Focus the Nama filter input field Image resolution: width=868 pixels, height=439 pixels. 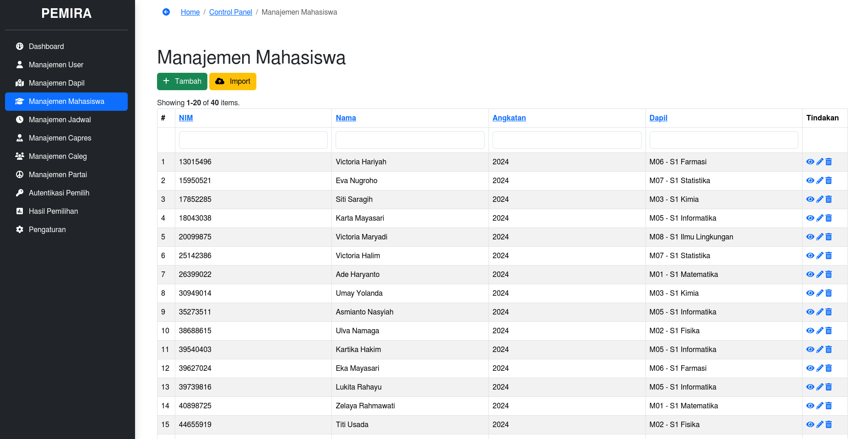(410, 140)
